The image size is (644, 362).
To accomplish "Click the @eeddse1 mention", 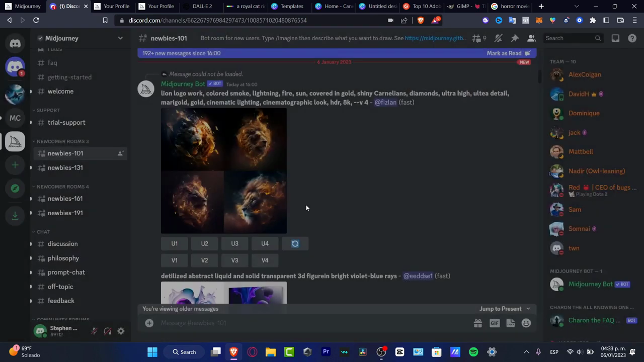I will [418, 276].
